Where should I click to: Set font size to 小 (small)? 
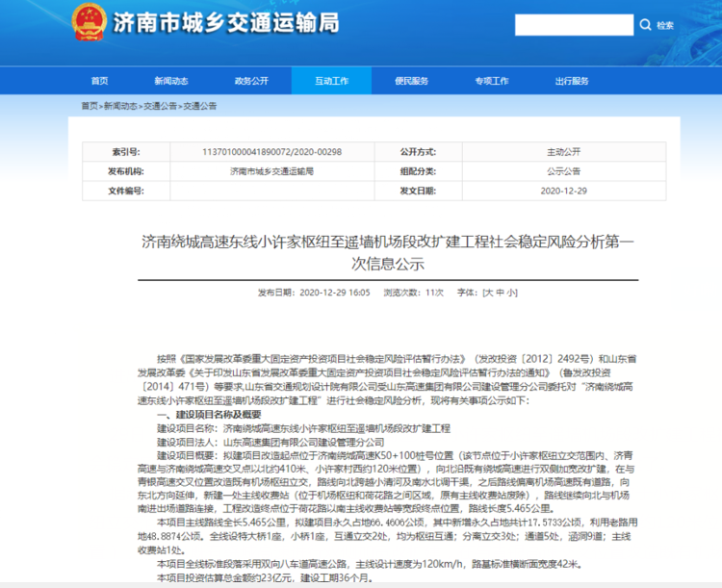coord(511,291)
